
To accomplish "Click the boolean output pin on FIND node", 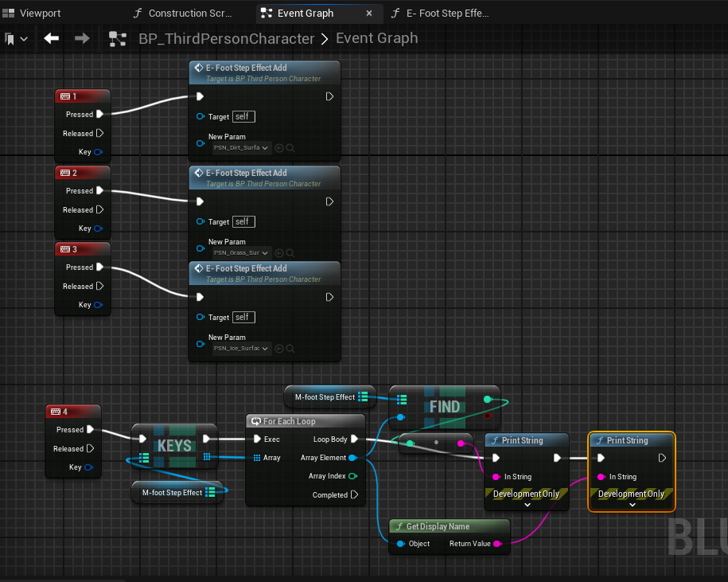I will click(487, 416).
